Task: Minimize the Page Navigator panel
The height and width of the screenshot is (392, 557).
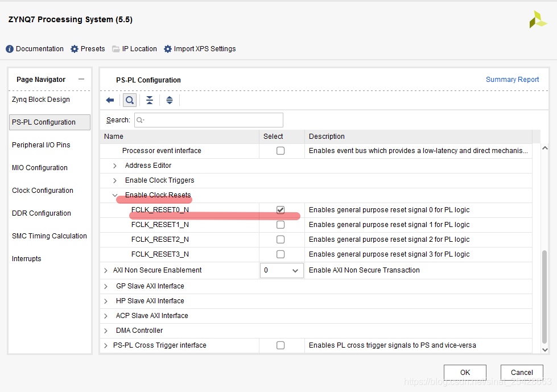Action: pyautogui.click(x=81, y=79)
